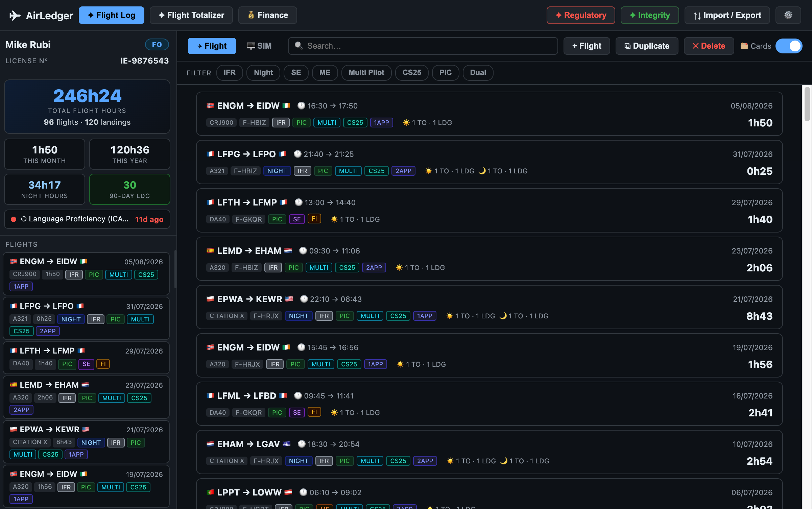812x509 pixels.
Task: Click the sun icon on the LEMD → EHAM card
Action: coord(399,268)
